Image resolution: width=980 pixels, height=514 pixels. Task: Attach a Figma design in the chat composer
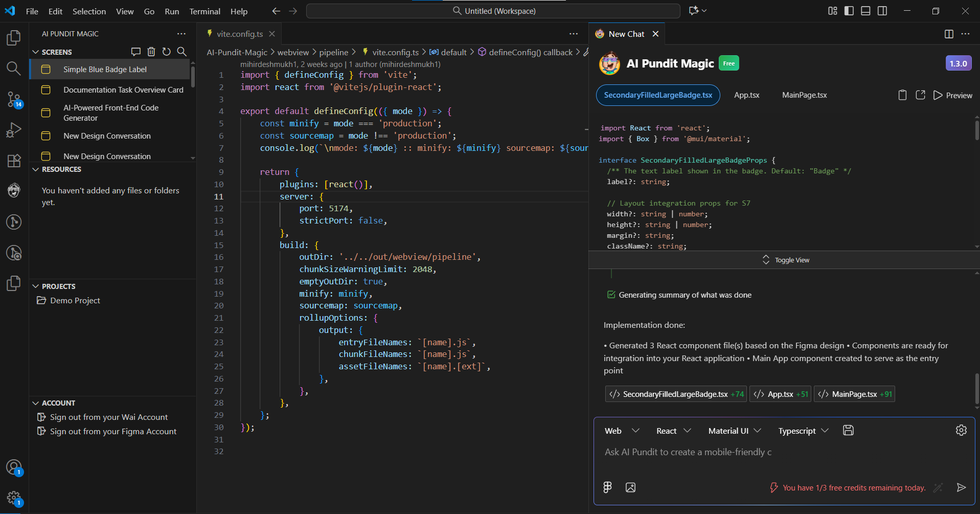point(607,487)
